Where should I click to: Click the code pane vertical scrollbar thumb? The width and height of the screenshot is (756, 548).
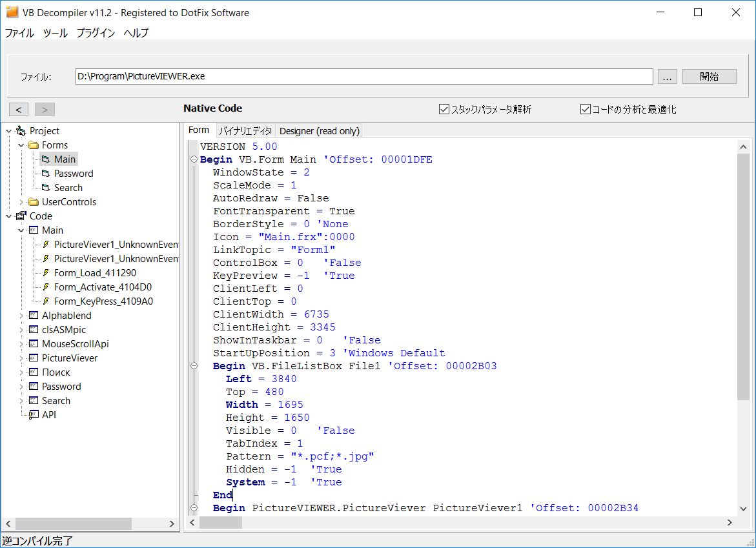click(x=743, y=277)
